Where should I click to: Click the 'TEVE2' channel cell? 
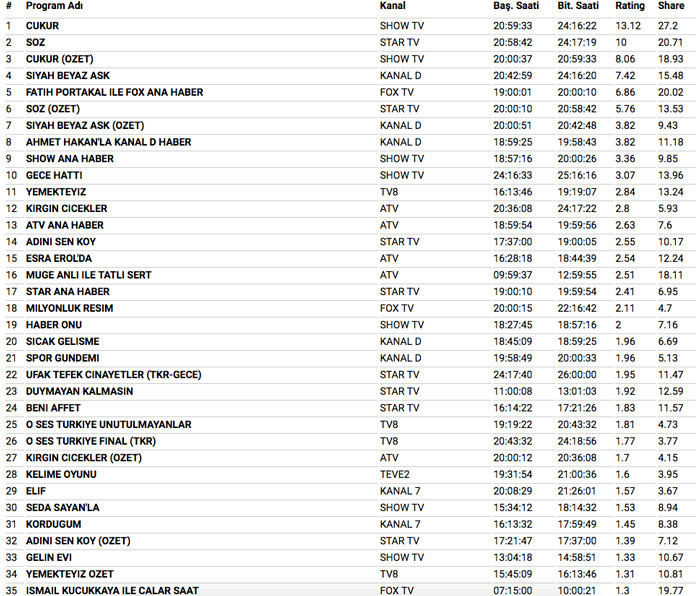(x=395, y=475)
